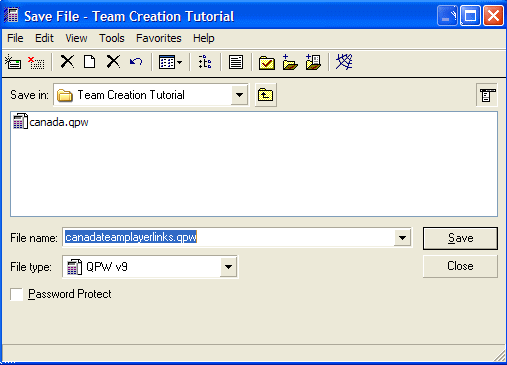Viewport: 507px width, 365px height.
Task: Toggle the menu/toolbar display icon at right
Action: [487, 95]
